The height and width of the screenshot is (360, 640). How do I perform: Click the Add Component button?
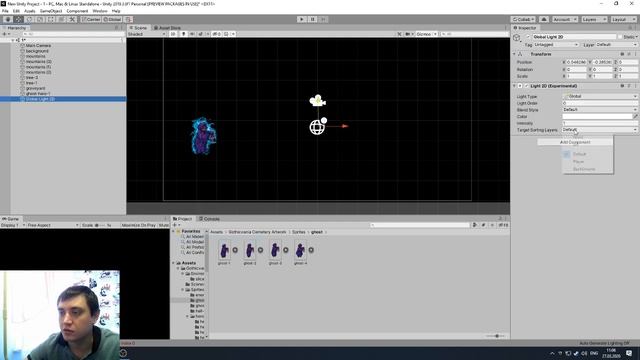575,142
